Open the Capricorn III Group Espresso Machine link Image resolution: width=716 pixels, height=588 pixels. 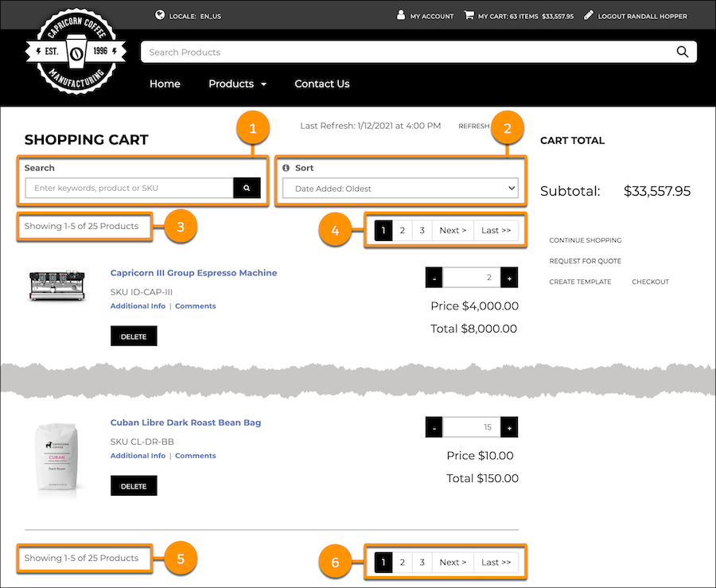point(193,273)
